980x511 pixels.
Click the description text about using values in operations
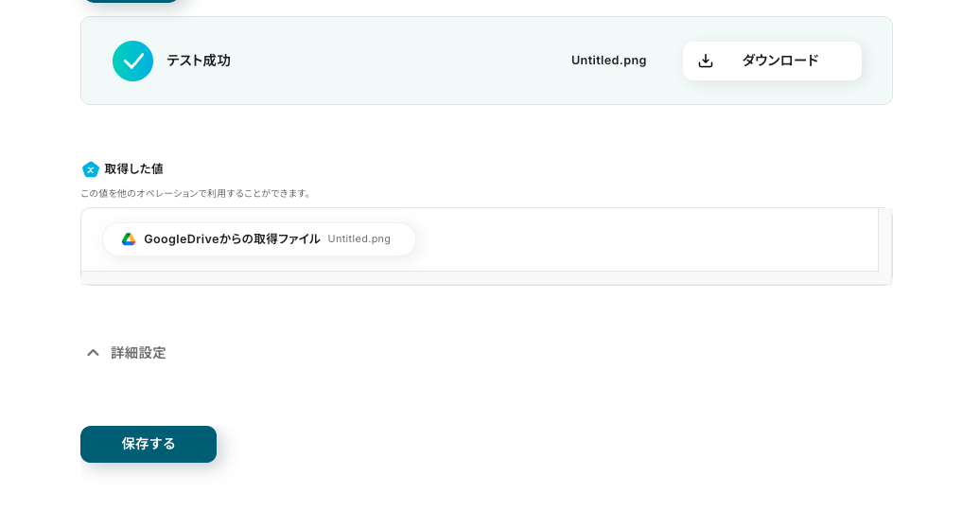[196, 193]
